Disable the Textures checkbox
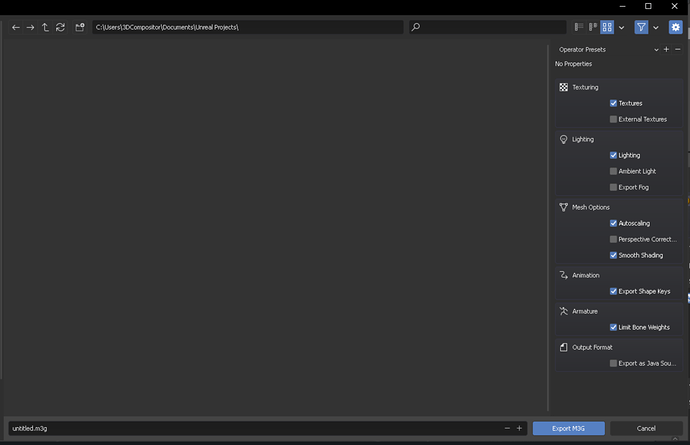This screenshot has width=690, height=445. tap(613, 103)
